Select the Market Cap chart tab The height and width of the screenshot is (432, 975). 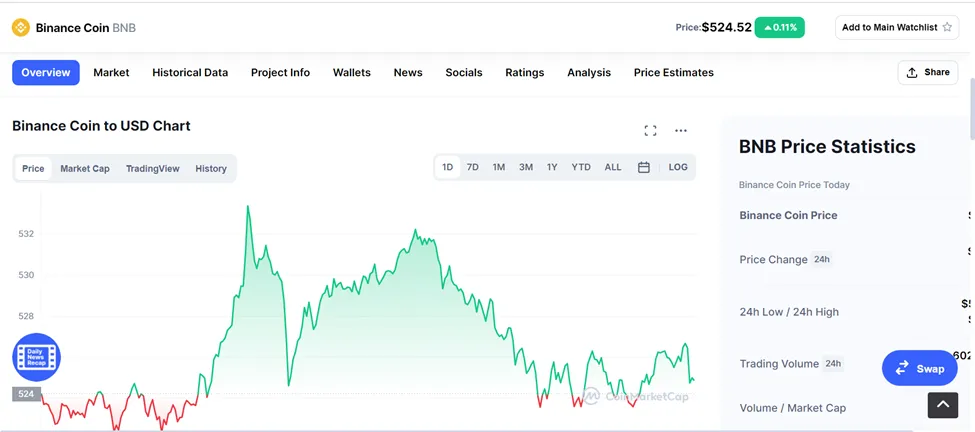coord(85,168)
